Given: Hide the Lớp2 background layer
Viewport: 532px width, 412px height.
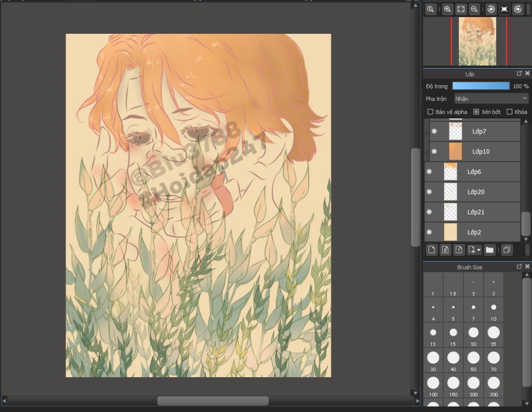Looking at the screenshot, I should tap(429, 232).
